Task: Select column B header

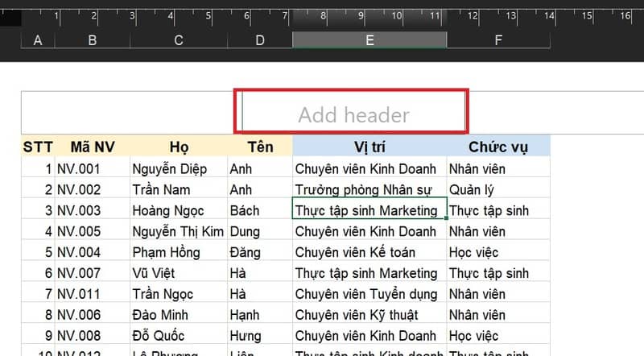Action: coord(93,40)
